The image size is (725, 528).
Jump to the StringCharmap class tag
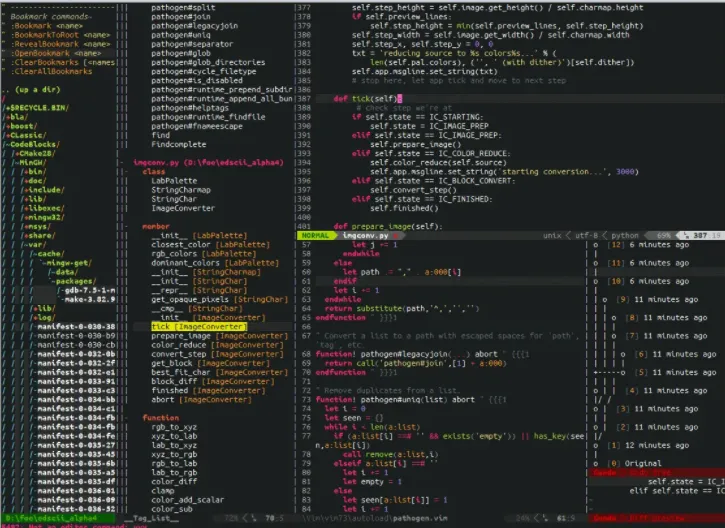point(181,190)
